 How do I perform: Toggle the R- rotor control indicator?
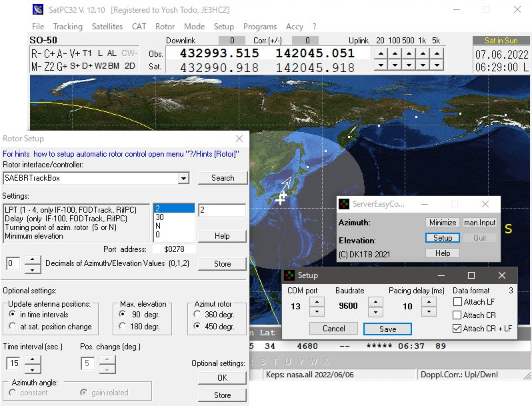point(36,53)
